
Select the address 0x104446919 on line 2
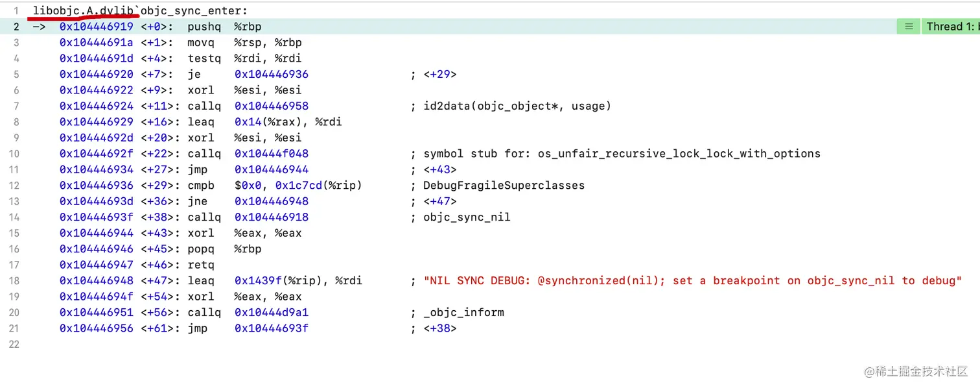coord(96,26)
